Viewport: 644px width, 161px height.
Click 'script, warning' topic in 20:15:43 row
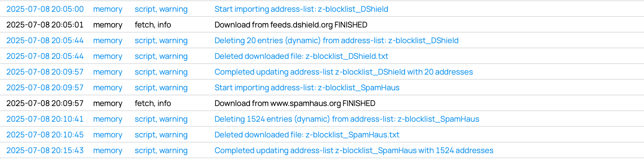click(x=161, y=150)
